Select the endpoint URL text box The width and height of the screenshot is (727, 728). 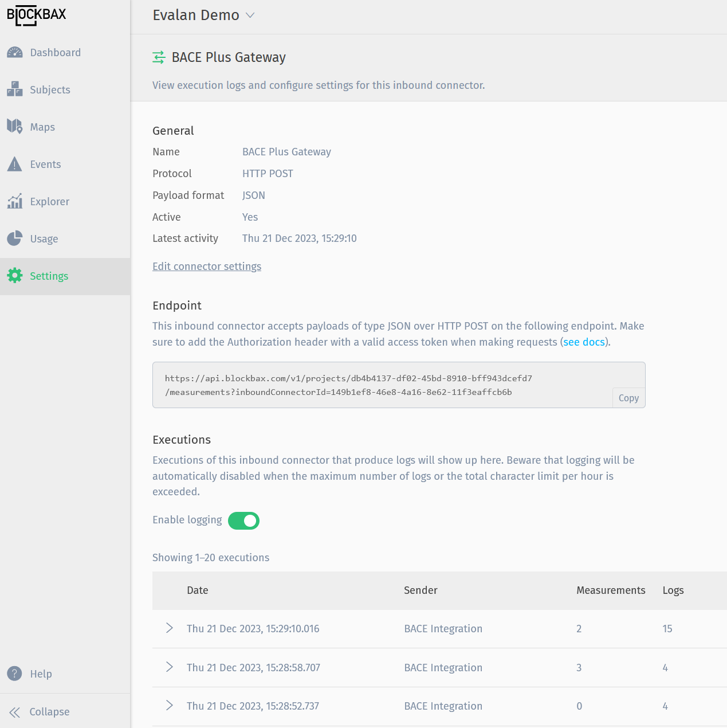[378, 385]
